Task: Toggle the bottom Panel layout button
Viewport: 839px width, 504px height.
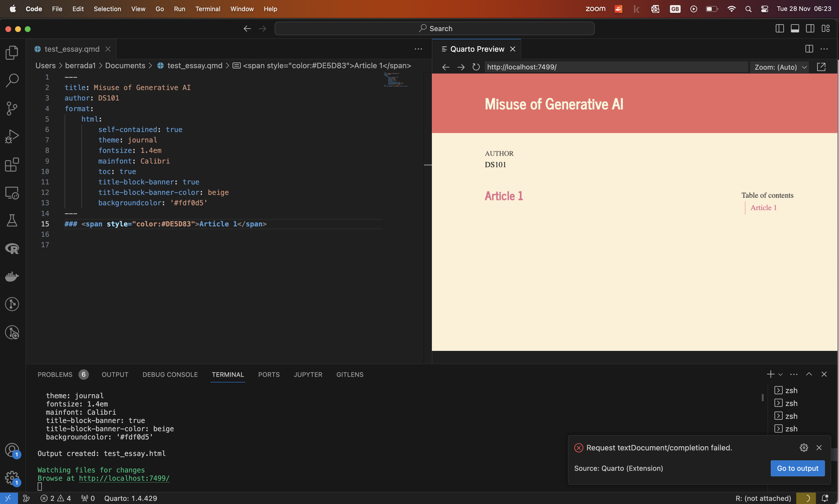Action: pyautogui.click(x=795, y=29)
